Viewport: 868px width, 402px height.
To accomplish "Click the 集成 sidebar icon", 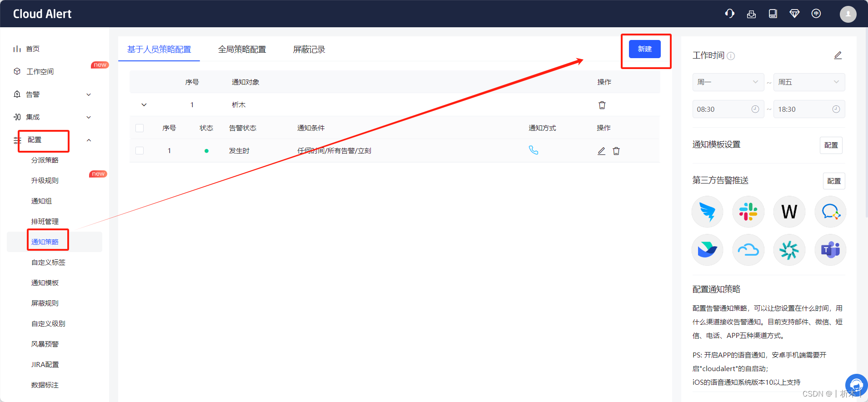I will click(x=17, y=117).
